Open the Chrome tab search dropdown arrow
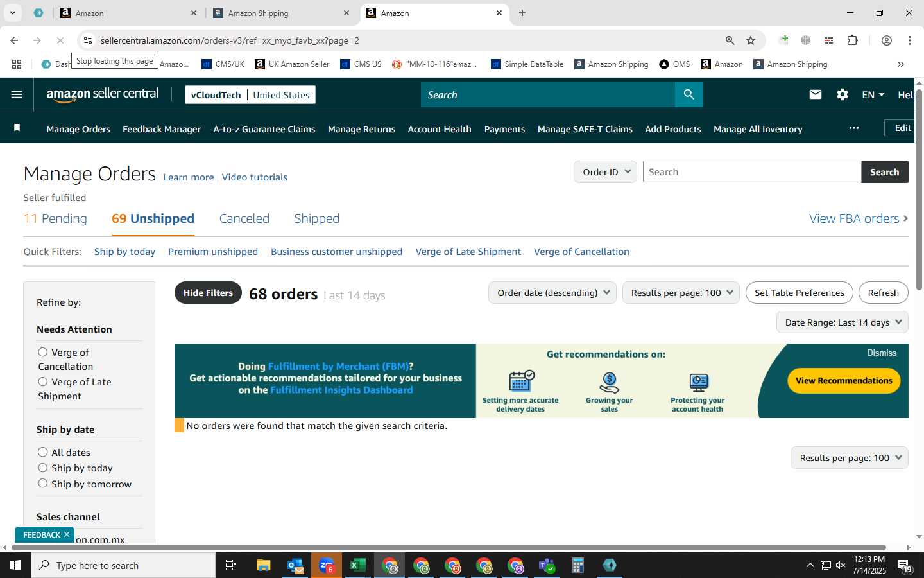 (12, 13)
